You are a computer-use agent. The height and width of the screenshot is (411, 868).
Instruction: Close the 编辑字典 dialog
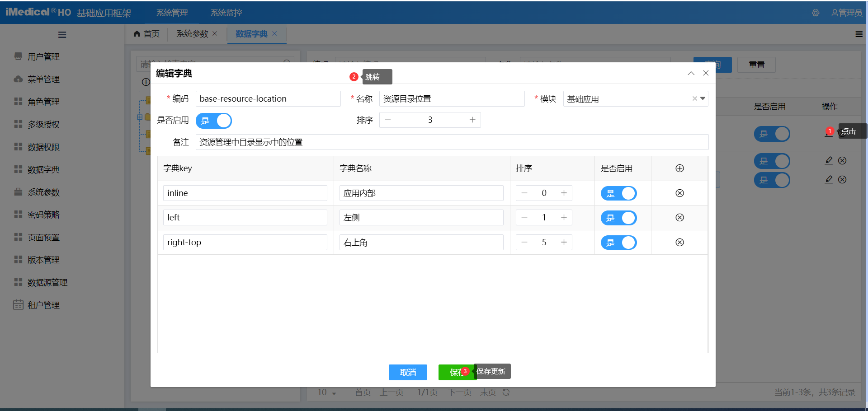pos(706,73)
